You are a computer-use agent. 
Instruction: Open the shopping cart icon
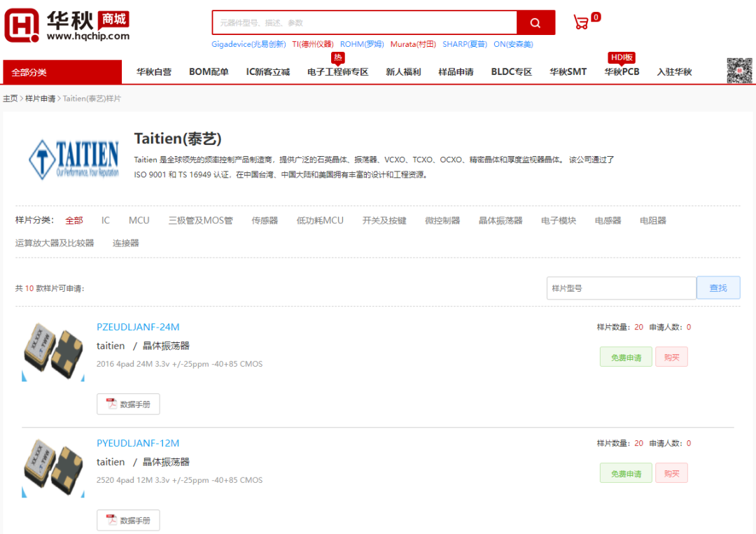click(x=581, y=22)
